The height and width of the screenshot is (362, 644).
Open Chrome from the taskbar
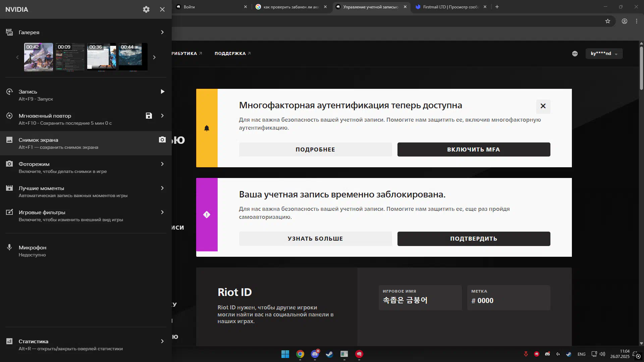[300, 354]
